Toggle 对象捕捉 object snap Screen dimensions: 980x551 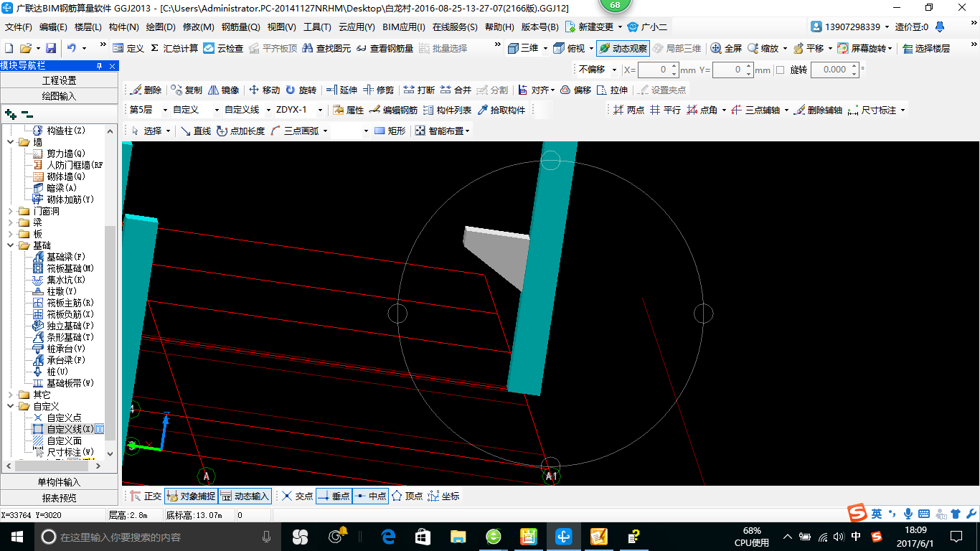pos(191,496)
